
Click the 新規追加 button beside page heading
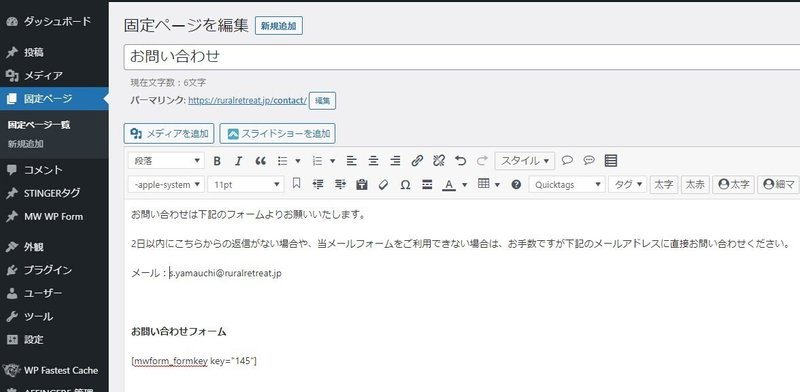click(x=279, y=26)
